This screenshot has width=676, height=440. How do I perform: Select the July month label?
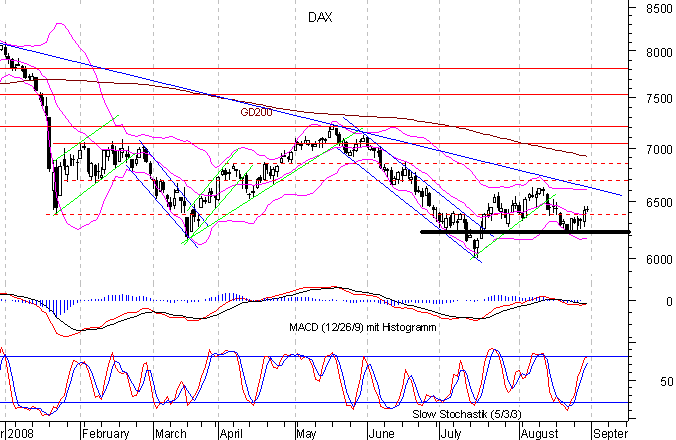tap(451, 434)
